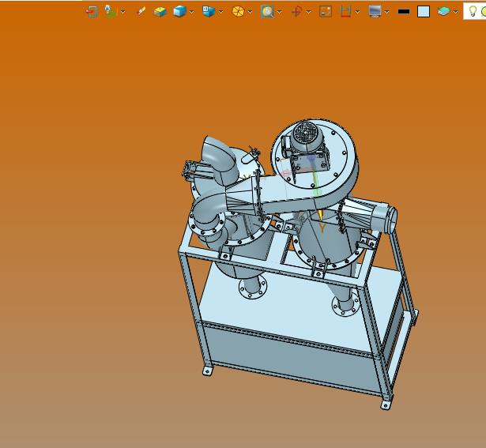Click the orange Y axis label of triad
This screenshot has height=448, width=486.
(x=322, y=228)
